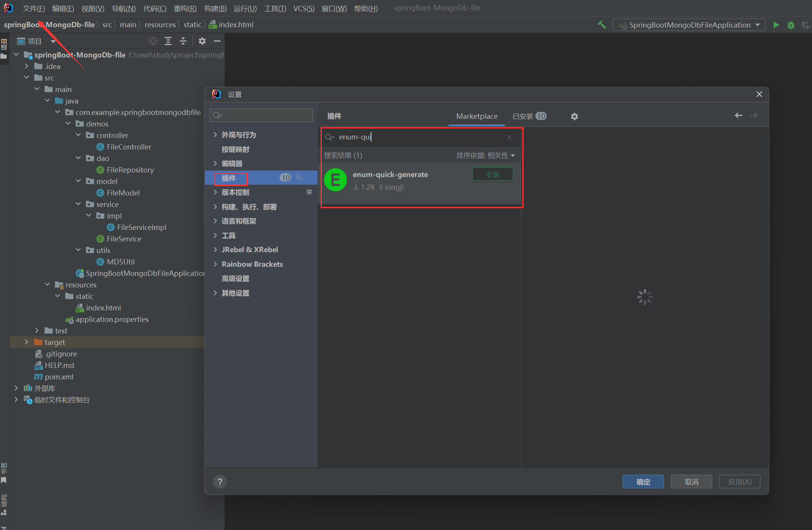
Task: Collapse all nodes in project panel
Action: click(183, 41)
